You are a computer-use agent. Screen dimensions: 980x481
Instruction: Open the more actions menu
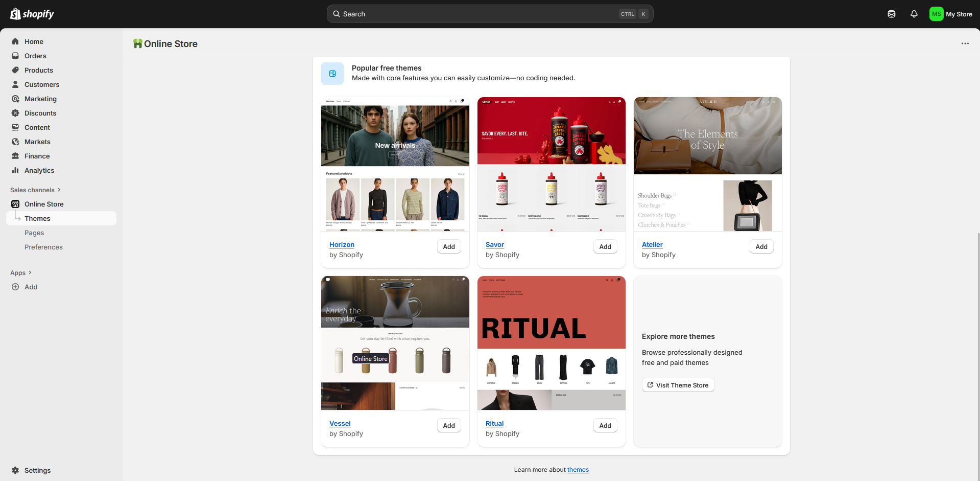(x=965, y=43)
